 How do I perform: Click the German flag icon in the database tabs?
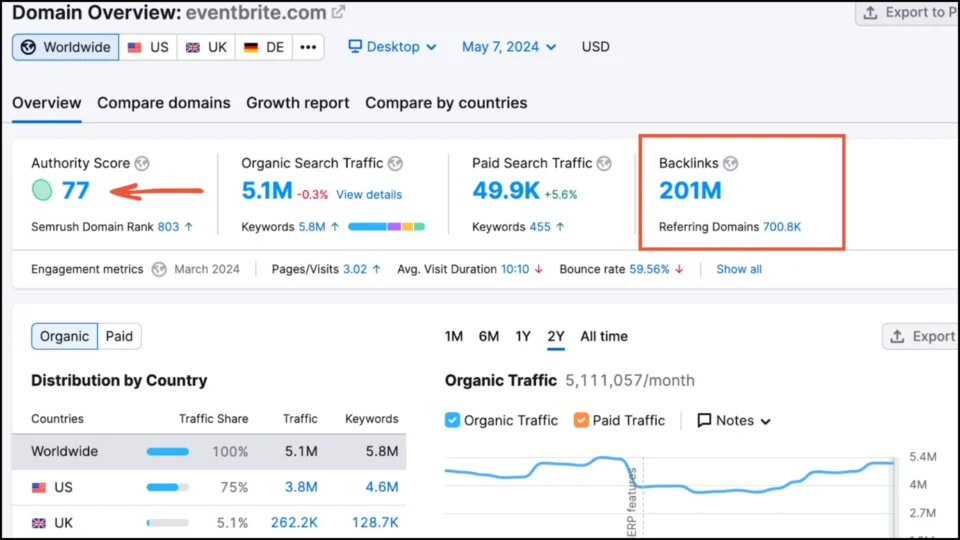251,47
